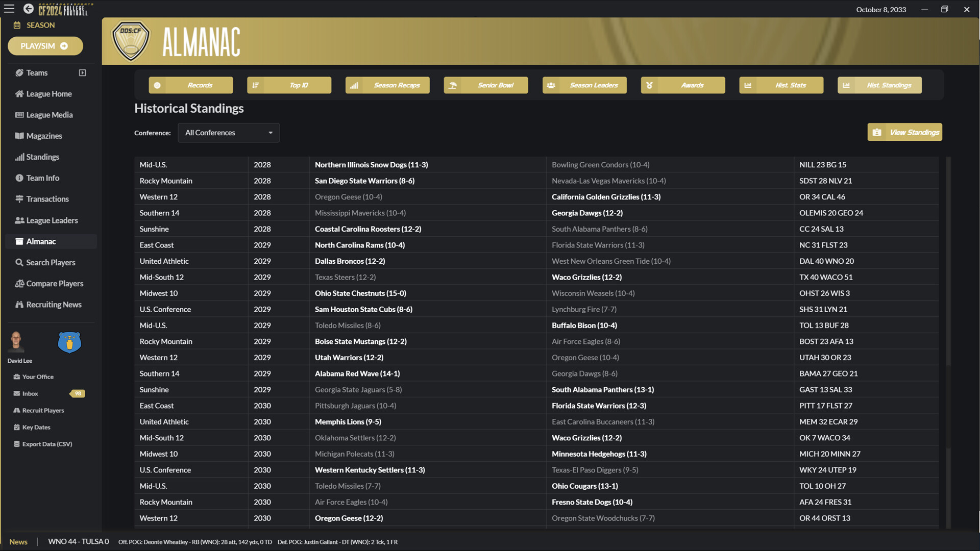980x551 pixels.
Task: Open the Inbox showing 98 messages
Action: [x=31, y=393]
